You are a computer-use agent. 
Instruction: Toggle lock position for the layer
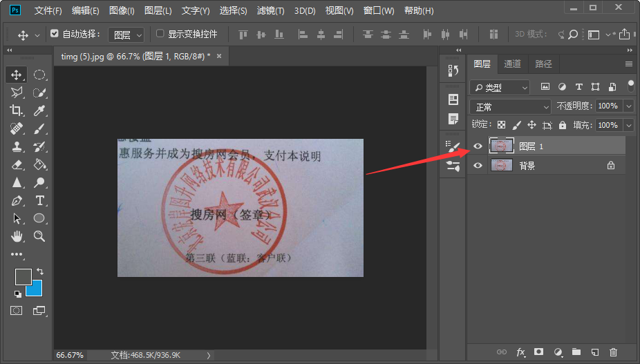531,125
